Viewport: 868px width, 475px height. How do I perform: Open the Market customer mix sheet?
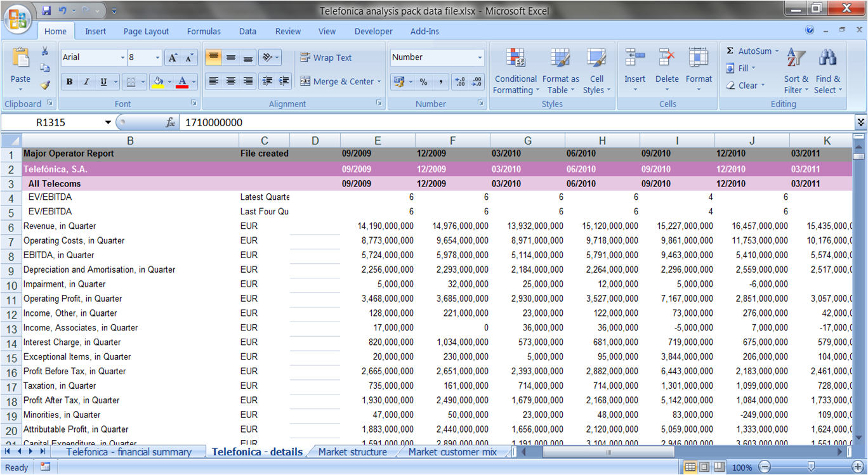click(453, 452)
